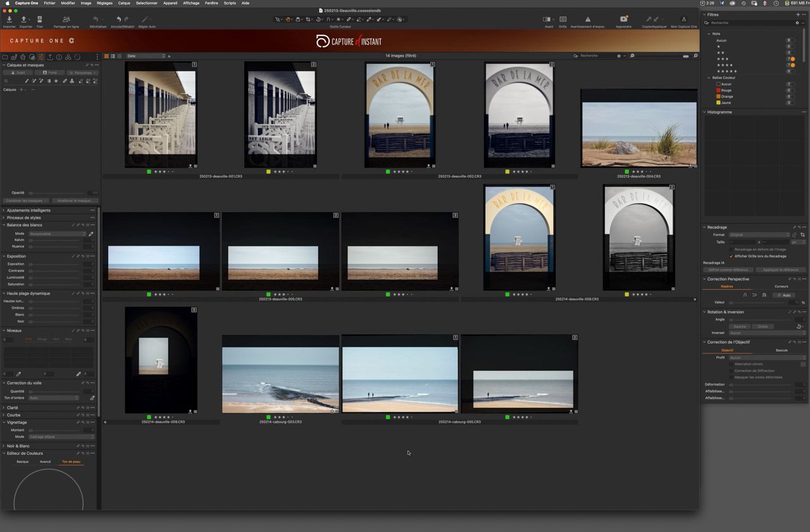Screen dimensions: 810x532
Task: Click the Annuler undo arrow icon
Action: pos(118,20)
